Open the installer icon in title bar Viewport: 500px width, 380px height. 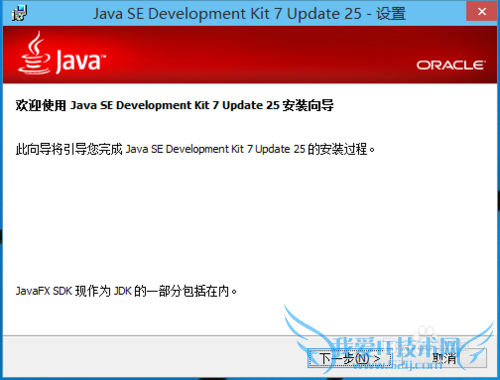pos(19,13)
